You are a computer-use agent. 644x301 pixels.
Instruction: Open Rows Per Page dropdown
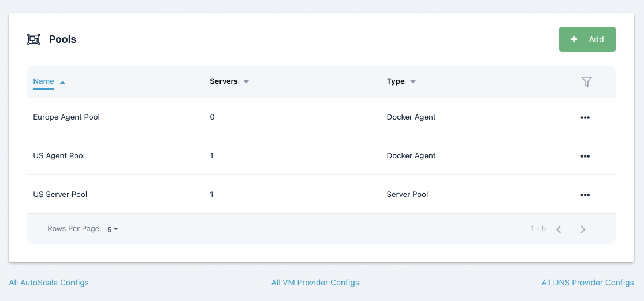click(113, 229)
